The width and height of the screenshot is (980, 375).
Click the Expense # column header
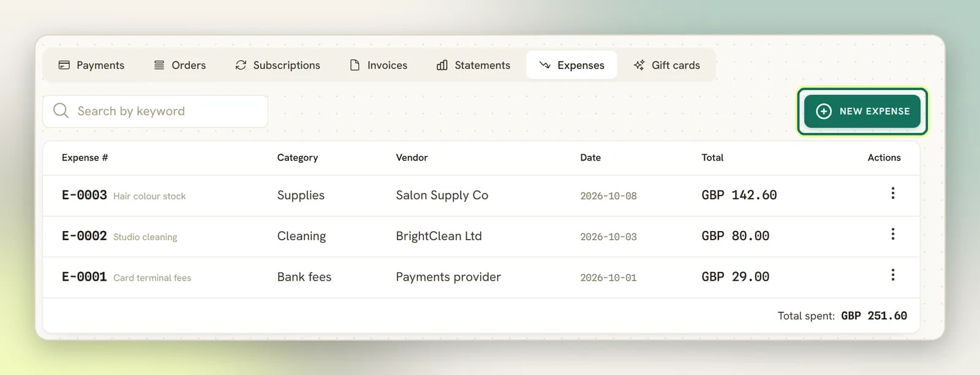click(85, 157)
